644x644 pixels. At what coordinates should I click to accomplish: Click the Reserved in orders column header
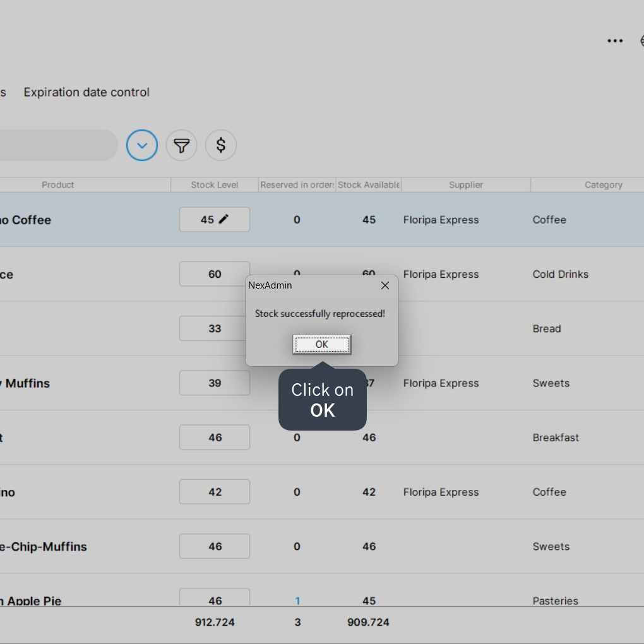[x=297, y=185]
